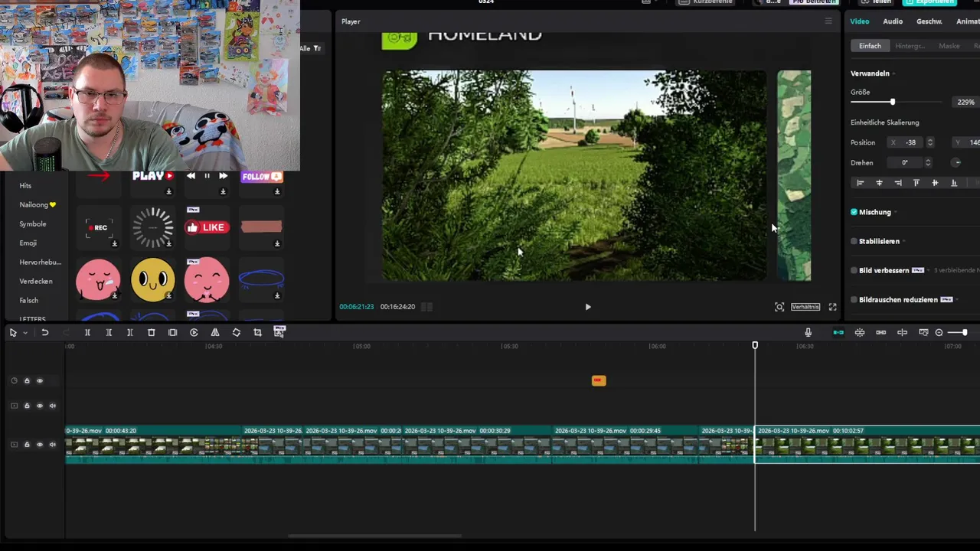Edit the Drehen rotation value field

(x=905, y=162)
